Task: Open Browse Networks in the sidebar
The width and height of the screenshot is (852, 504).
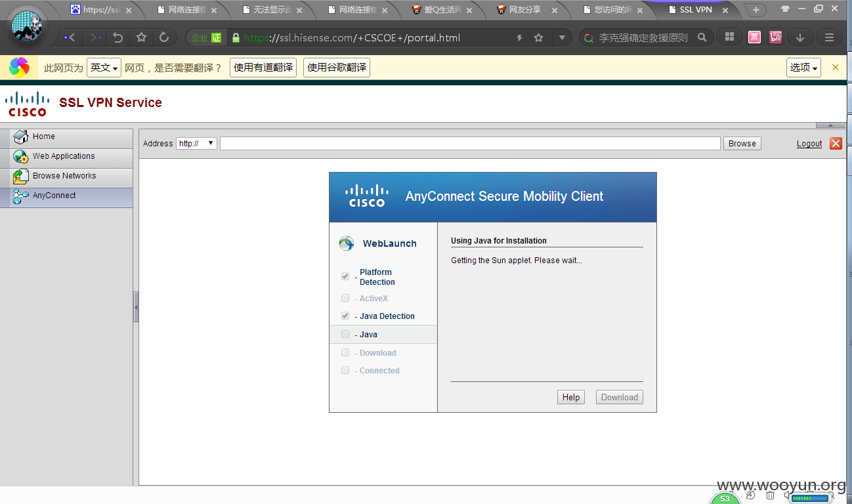Action: [x=66, y=178]
